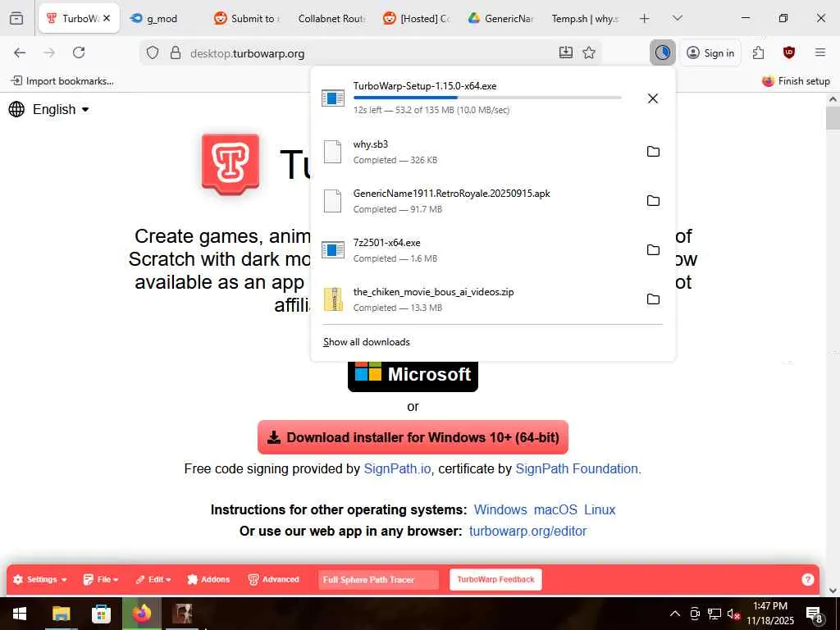Cancel the TurboWarp-Setup download
Viewport: 840px width, 630px height.
(x=652, y=98)
